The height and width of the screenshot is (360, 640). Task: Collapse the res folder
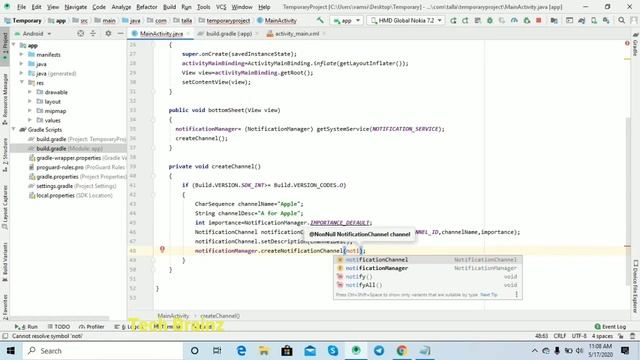21,82
